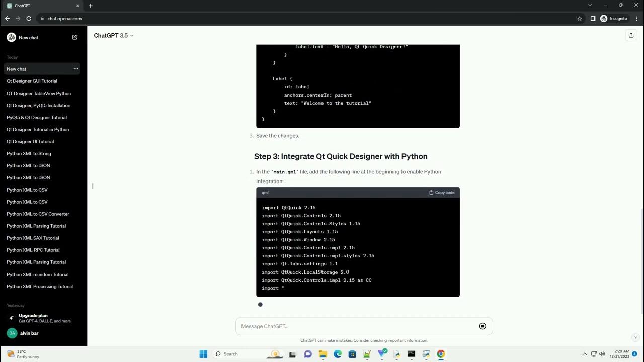Image resolution: width=644 pixels, height=362 pixels.
Task: Collapse sidebar using the edge handle
Action: point(92,186)
